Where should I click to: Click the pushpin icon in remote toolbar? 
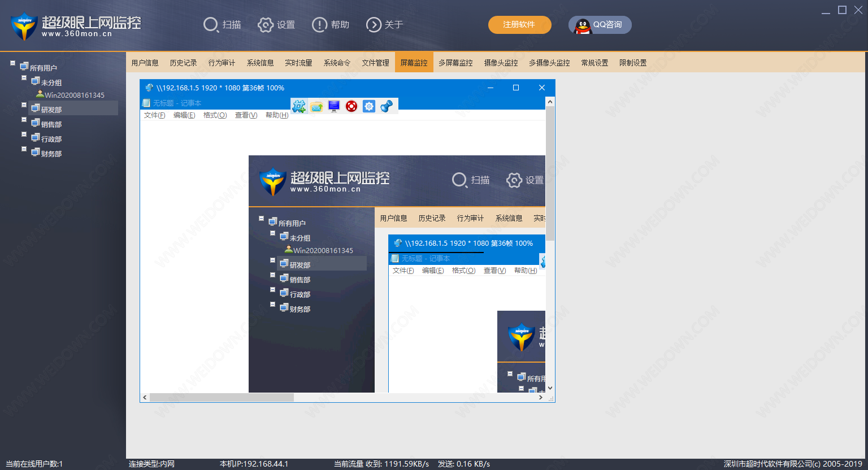pyautogui.click(x=387, y=106)
